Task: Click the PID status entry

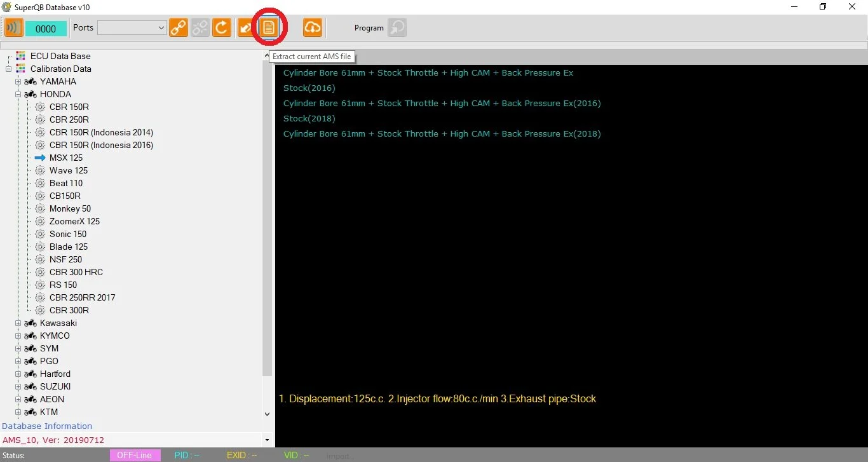Action: point(187,456)
